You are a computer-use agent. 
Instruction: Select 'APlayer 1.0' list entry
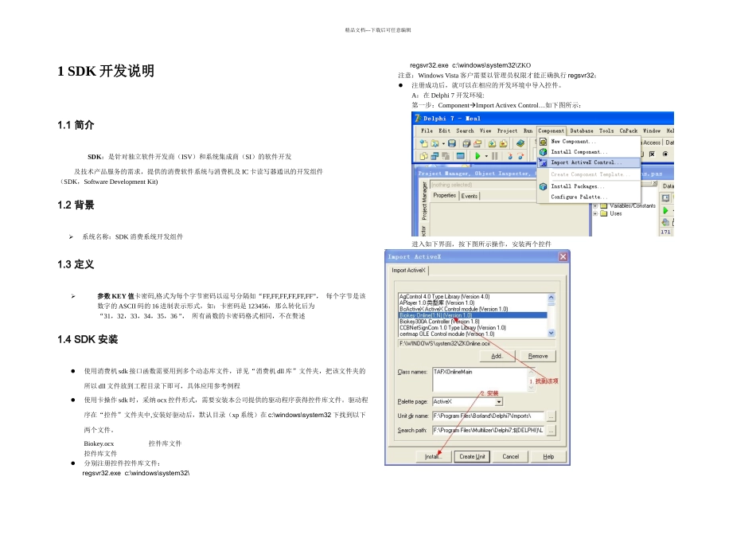point(473,303)
